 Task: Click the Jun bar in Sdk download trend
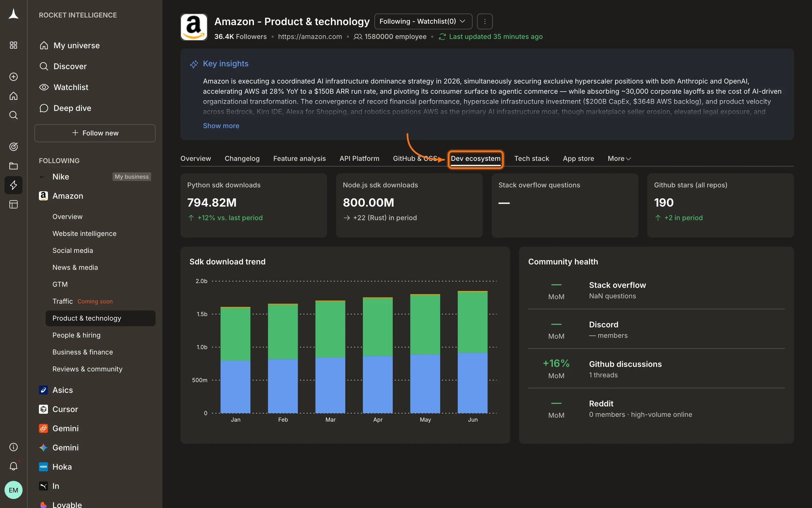pyautogui.click(x=473, y=352)
